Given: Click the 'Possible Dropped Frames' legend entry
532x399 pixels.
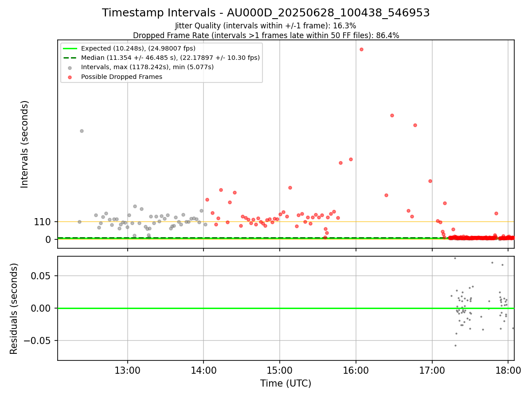Looking at the screenshot, I should 121,77.
